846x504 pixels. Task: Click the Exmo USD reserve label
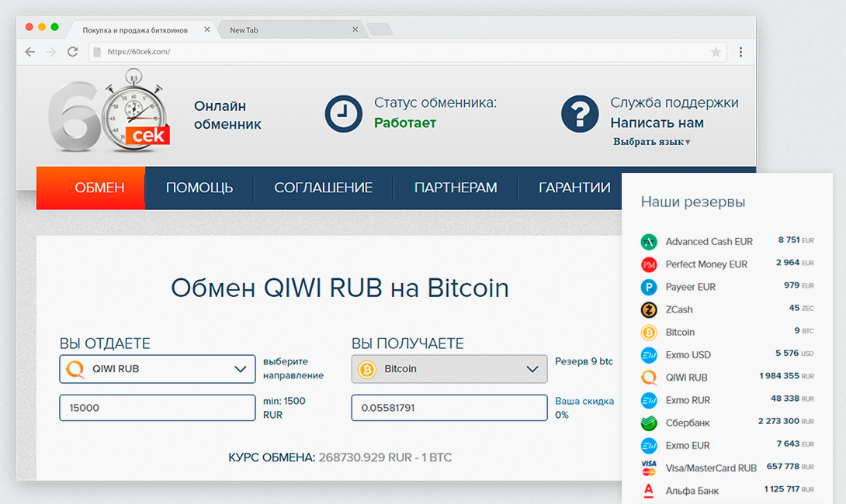(x=688, y=354)
